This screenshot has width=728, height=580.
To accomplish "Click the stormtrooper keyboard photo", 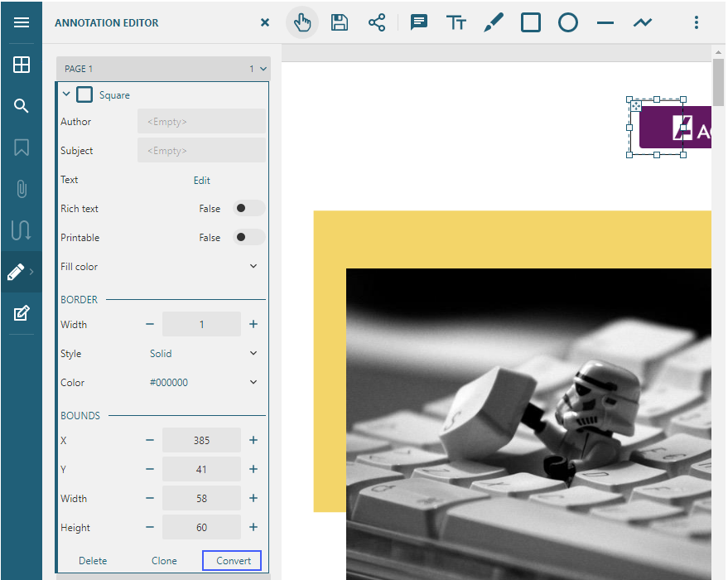I will 528,423.
